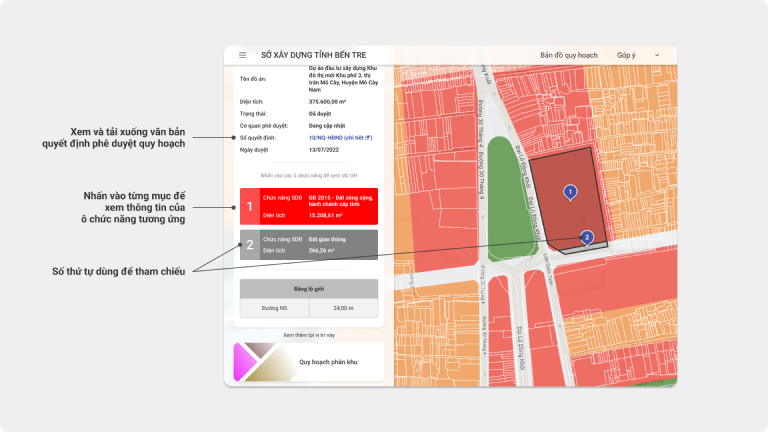Click the area value 375.600,00 m²
768x432 pixels.
(x=327, y=102)
